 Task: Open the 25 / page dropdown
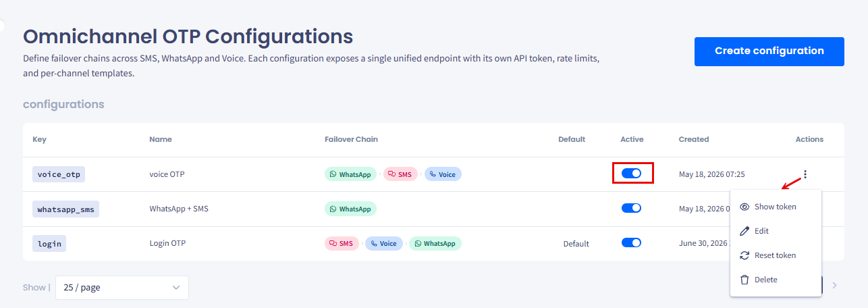pos(122,287)
